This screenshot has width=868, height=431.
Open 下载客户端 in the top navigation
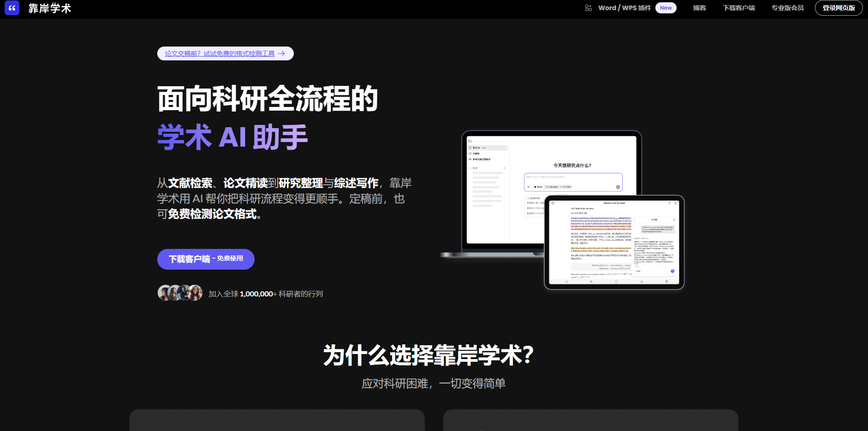point(738,8)
